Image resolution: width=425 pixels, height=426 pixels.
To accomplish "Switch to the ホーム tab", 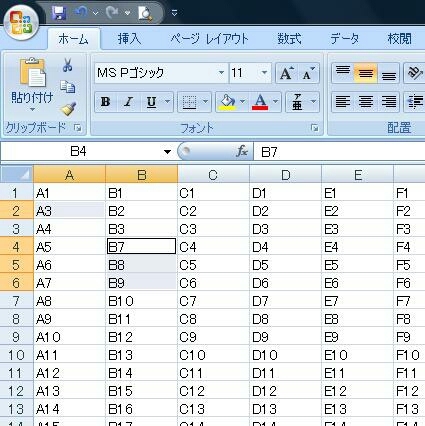I will (73, 39).
